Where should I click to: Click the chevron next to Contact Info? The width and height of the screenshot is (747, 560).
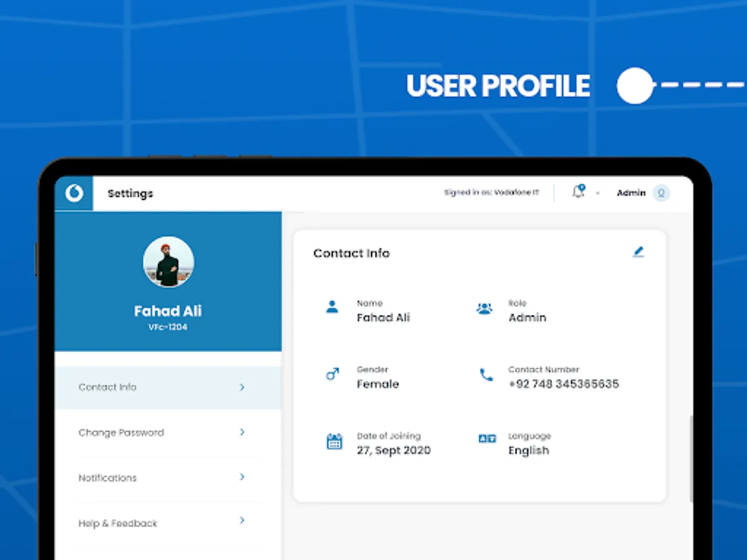click(x=242, y=387)
